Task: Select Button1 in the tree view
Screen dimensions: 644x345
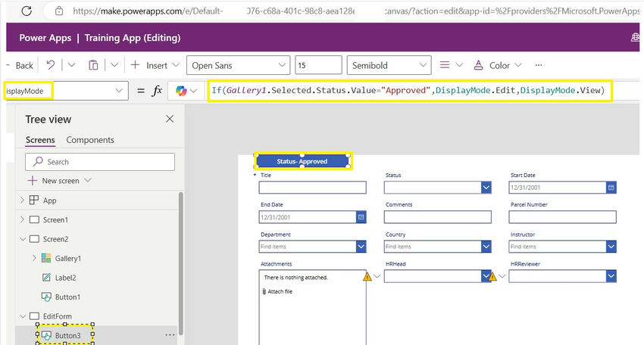Action: [x=67, y=297]
